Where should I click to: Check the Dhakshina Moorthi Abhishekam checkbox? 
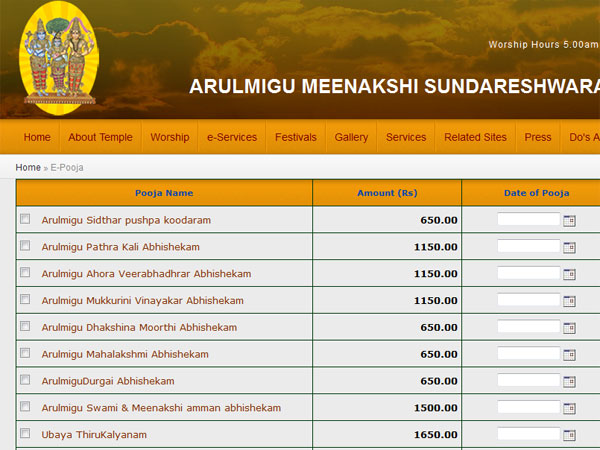[x=25, y=326]
